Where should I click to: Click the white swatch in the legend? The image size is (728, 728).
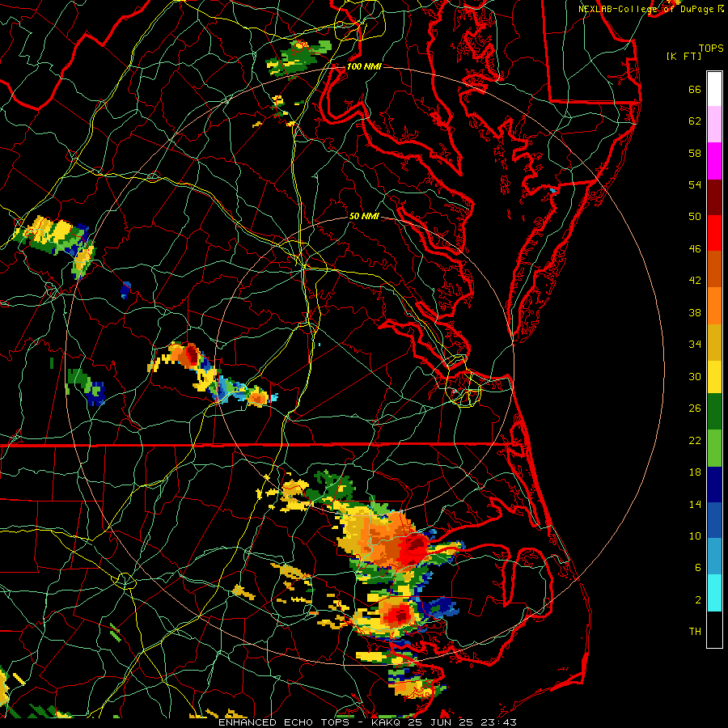[x=714, y=89]
